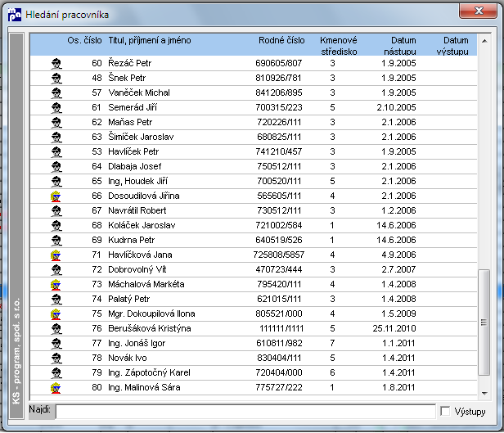Click personal number 79
The width and height of the screenshot is (504, 433).
(97, 373)
